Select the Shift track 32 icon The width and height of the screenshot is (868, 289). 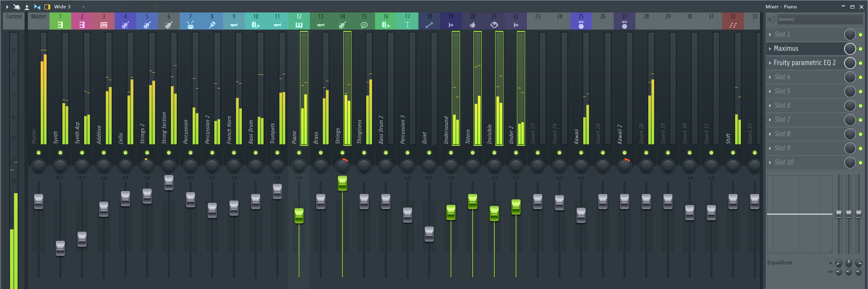(x=733, y=25)
